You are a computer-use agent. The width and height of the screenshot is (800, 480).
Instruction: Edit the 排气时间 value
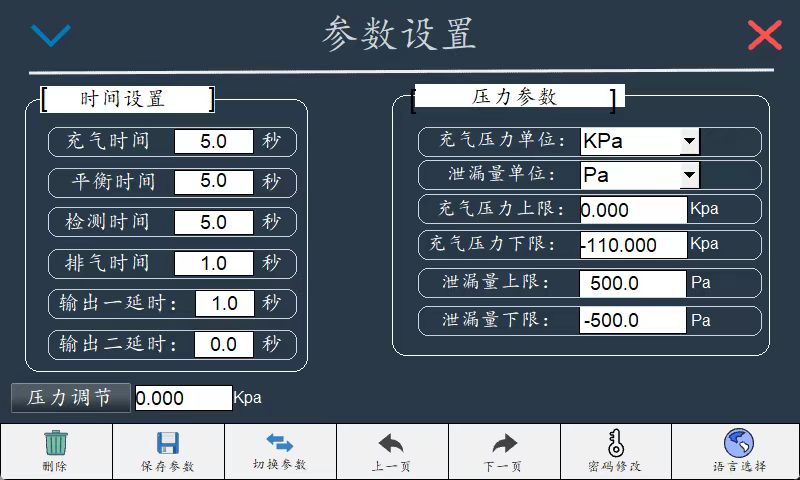(214, 263)
